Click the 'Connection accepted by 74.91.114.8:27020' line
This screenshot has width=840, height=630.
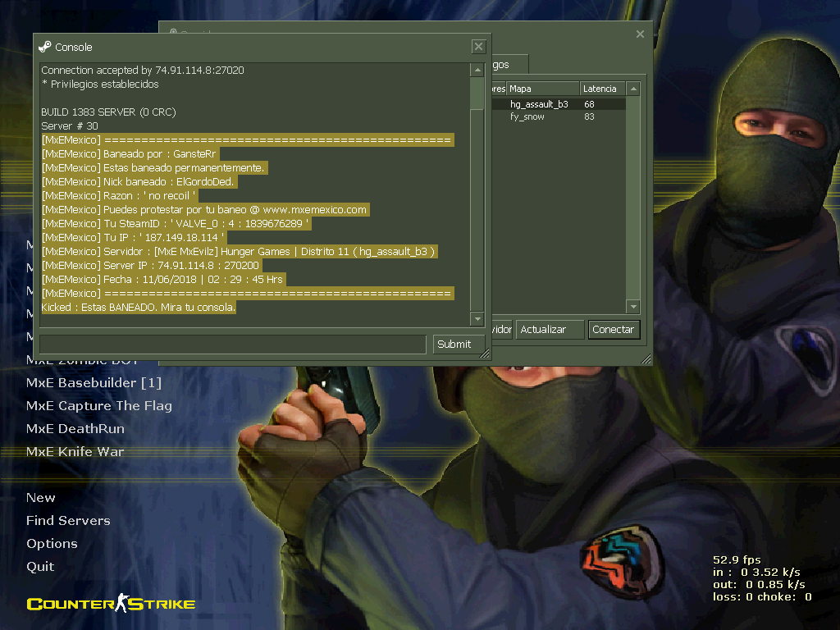[143, 71]
